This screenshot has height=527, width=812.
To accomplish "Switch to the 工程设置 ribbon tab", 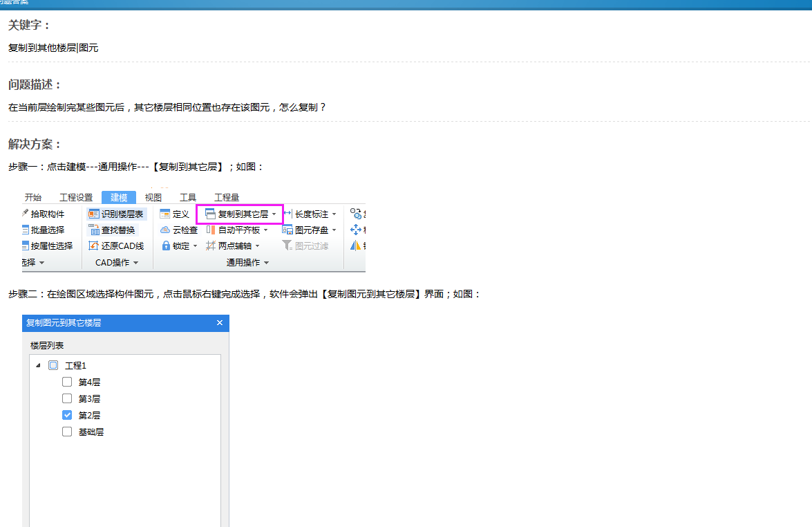I will click(x=76, y=197).
